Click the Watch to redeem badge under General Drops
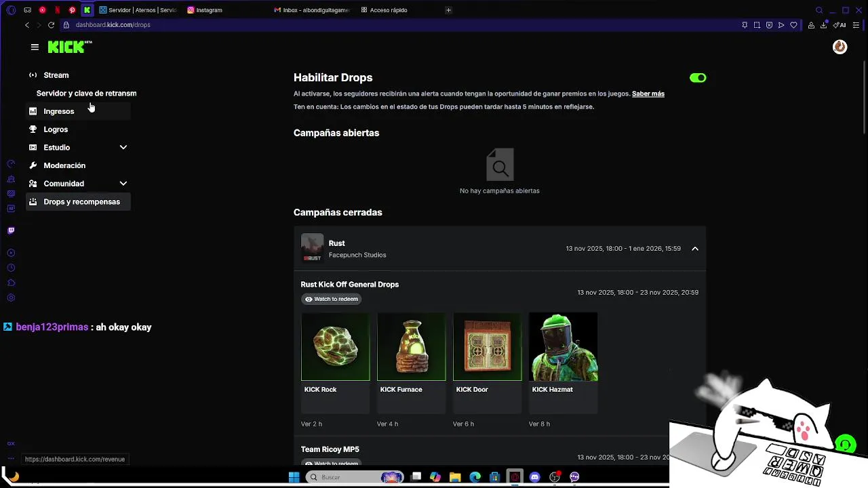Viewport: 868px width, 488px height. [332, 299]
